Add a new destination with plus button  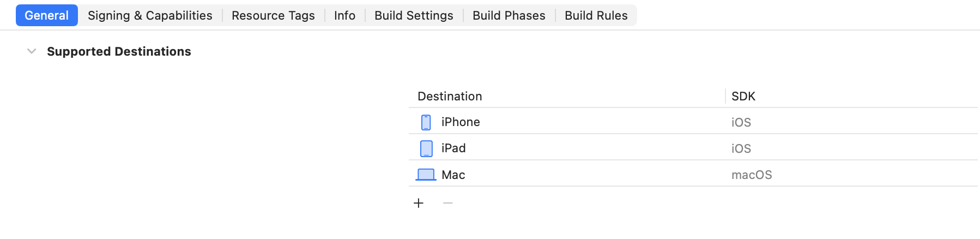point(419,203)
